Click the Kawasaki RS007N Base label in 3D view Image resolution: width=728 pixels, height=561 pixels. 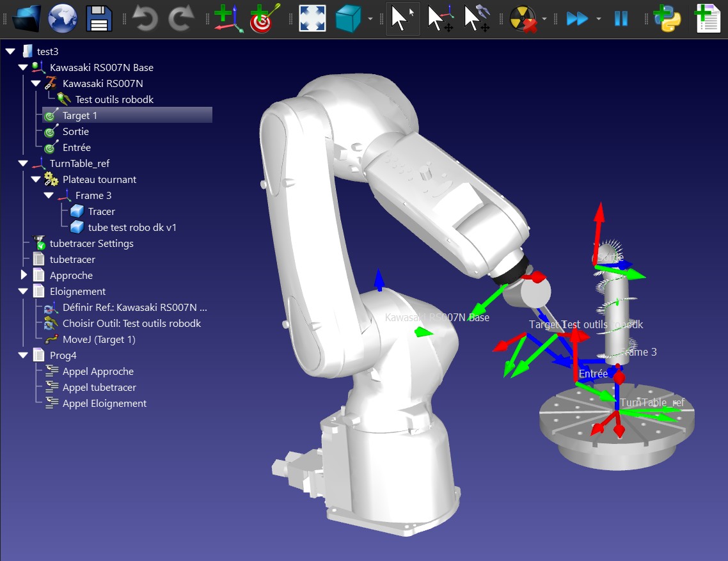pos(437,318)
